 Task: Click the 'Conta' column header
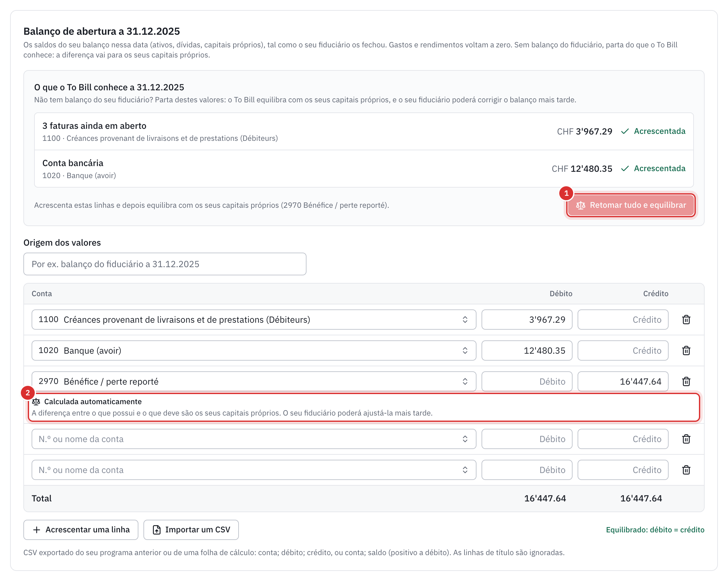[42, 294]
